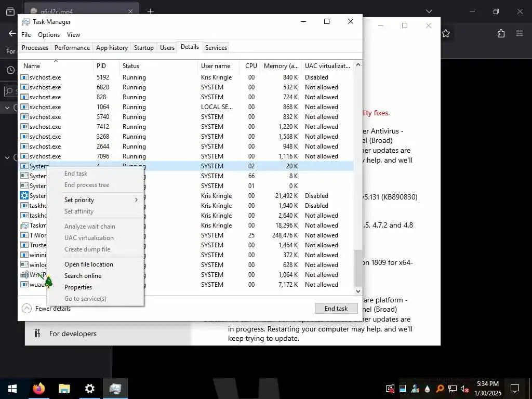Switch to the App history tab
The width and height of the screenshot is (532, 399).
(112, 48)
